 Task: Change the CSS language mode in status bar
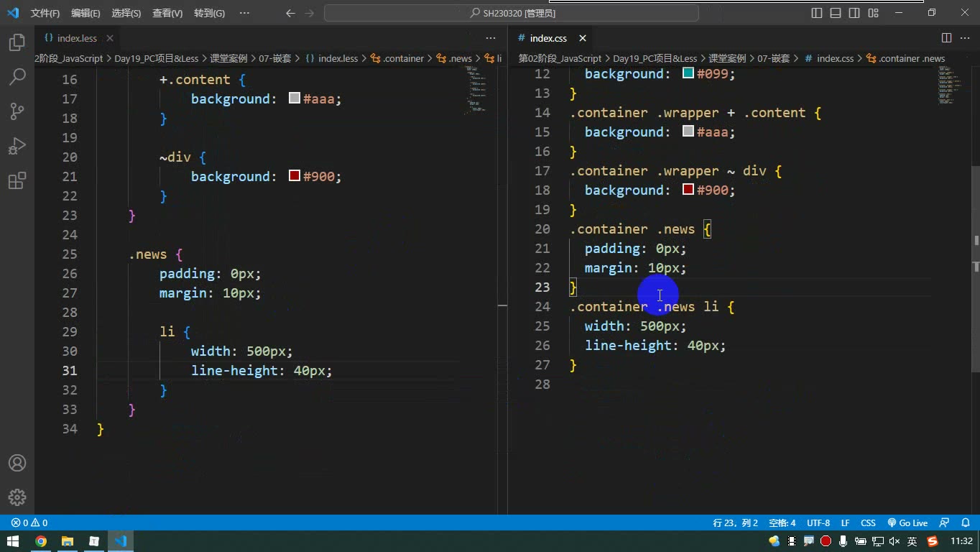[x=868, y=523]
